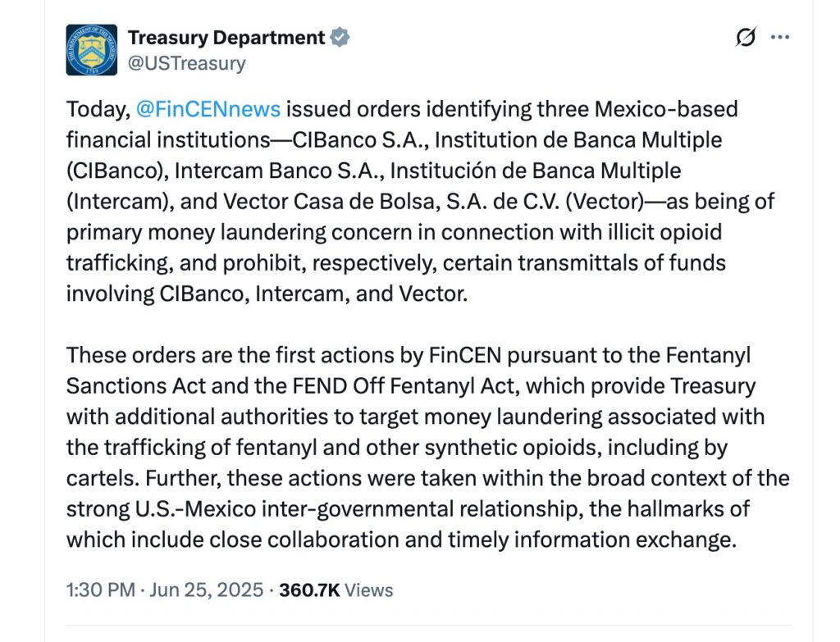
Task: Open the Treasury Department display name
Action: tap(226, 37)
